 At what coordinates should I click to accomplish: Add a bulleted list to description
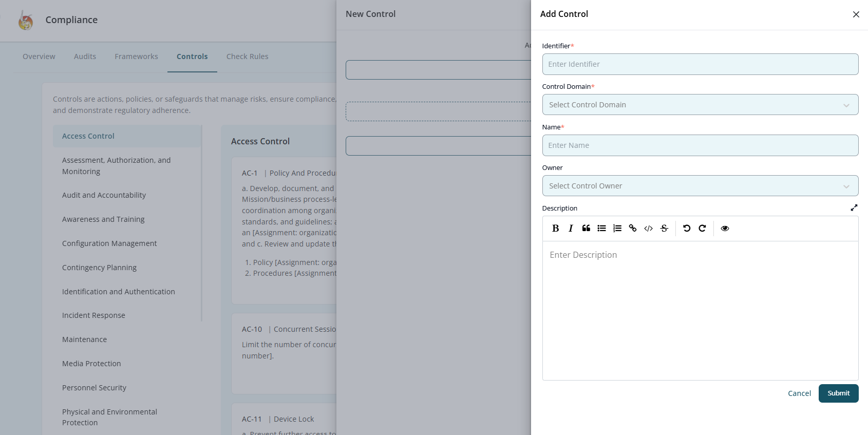point(601,229)
